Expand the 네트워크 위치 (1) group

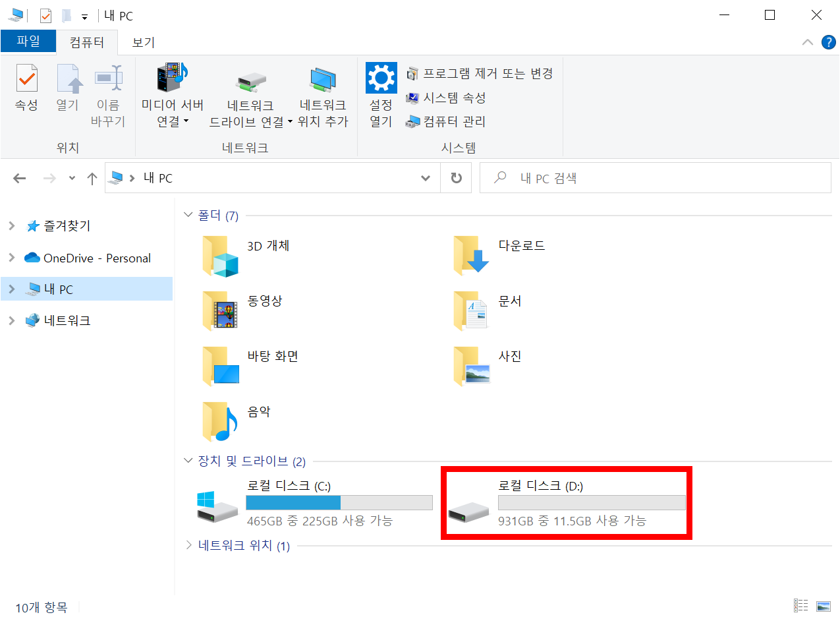[189, 545]
